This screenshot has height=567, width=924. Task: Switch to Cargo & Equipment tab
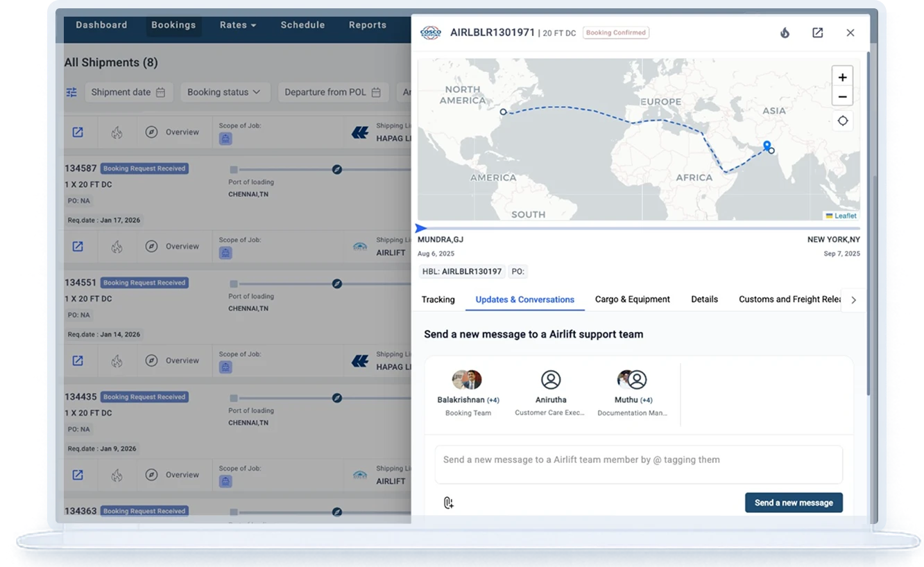point(632,299)
